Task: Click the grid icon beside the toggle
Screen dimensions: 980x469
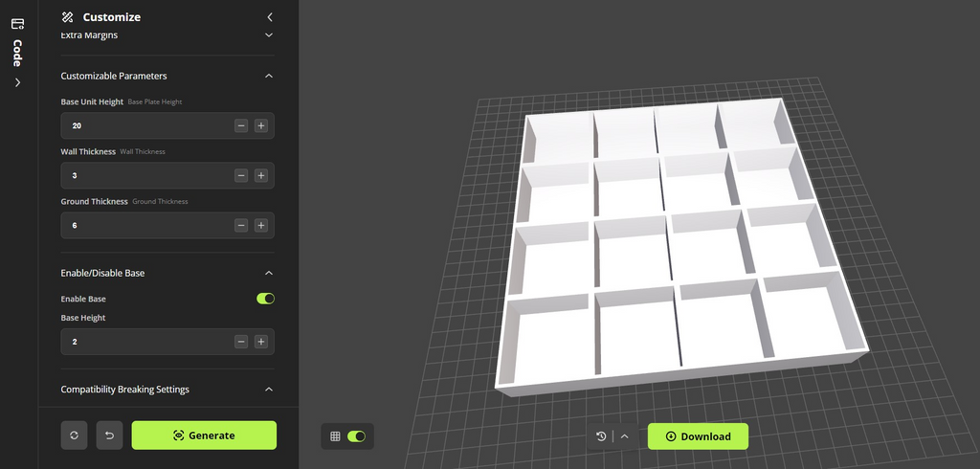Action: 335,436
